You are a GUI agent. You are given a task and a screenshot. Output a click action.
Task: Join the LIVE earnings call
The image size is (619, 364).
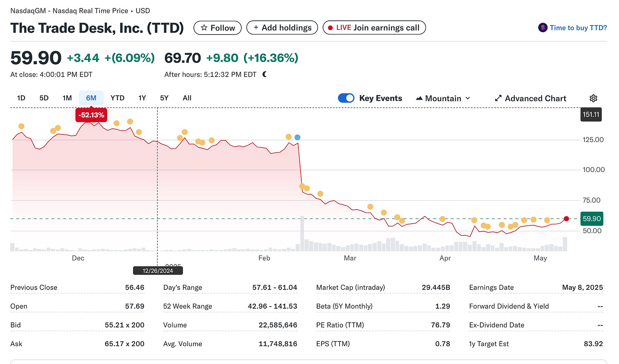coord(374,28)
